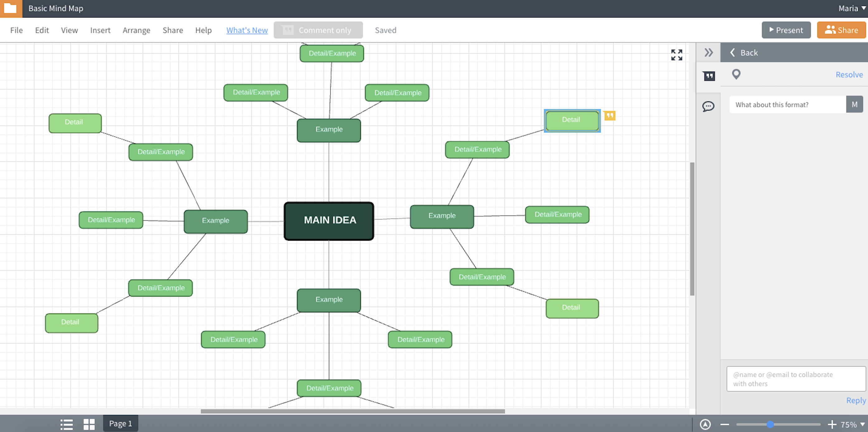This screenshot has height=432, width=868.
Task: Open the quotation mark comments panel icon
Action: tap(709, 76)
